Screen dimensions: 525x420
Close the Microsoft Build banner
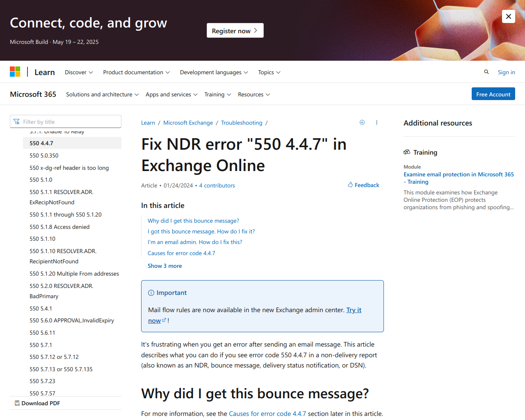click(509, 16)
